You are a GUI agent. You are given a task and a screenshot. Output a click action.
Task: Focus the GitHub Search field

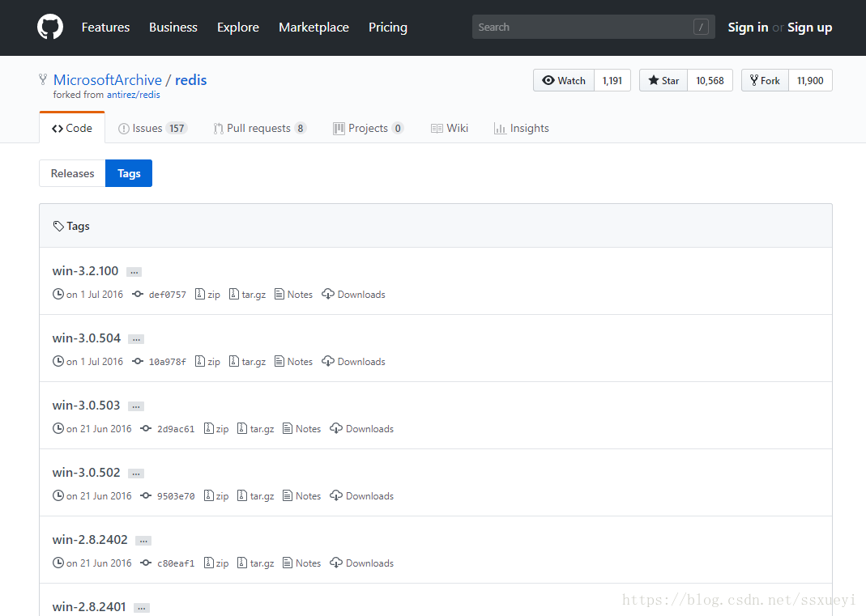click(593, 27)
